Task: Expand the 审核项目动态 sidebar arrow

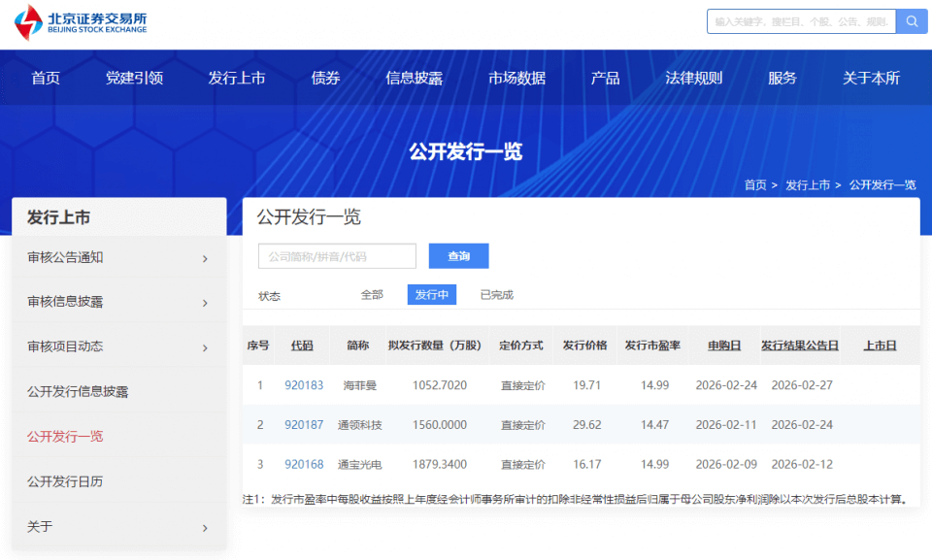Action: pos(205,347)
